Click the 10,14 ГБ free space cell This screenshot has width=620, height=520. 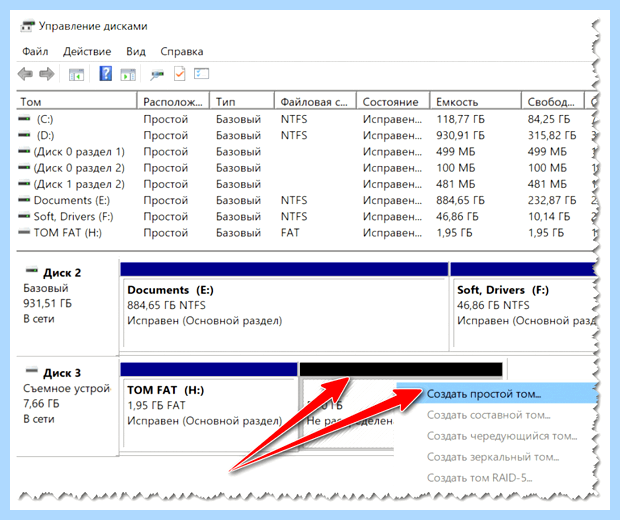click(x=549, y=216)
